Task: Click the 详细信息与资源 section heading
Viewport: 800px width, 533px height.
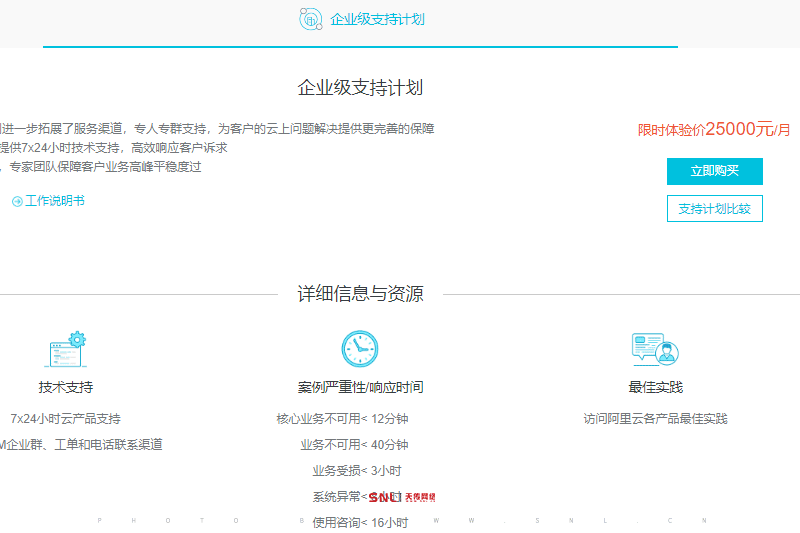Action: click(x=360, y=294)
